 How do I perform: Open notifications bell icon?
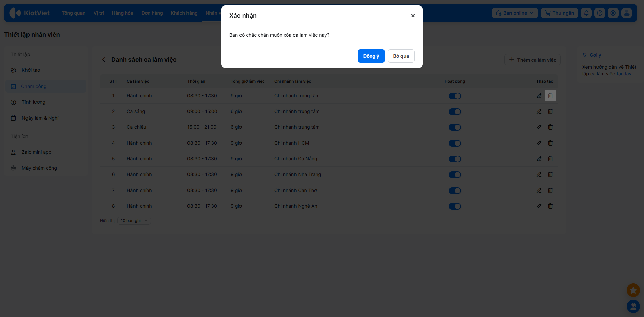[x=586, y=13]
